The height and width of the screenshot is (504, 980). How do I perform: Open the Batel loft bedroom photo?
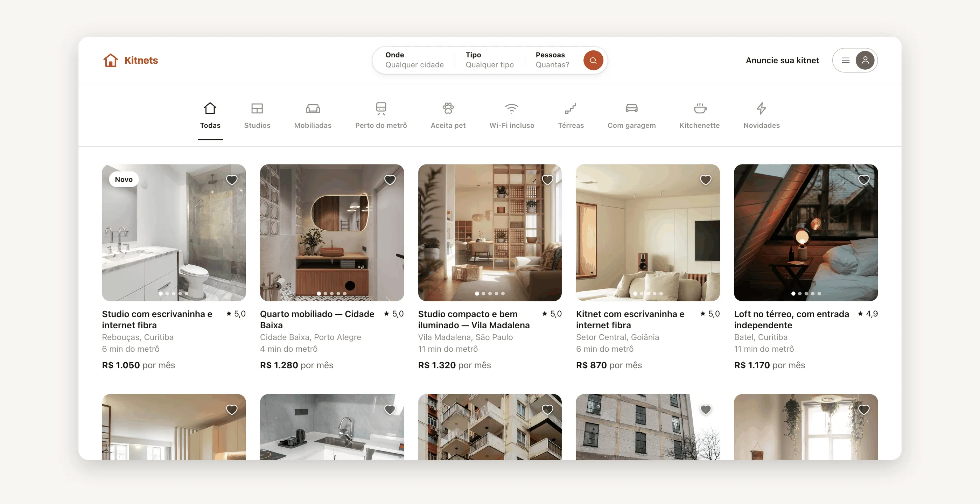(x=806, y=232)
